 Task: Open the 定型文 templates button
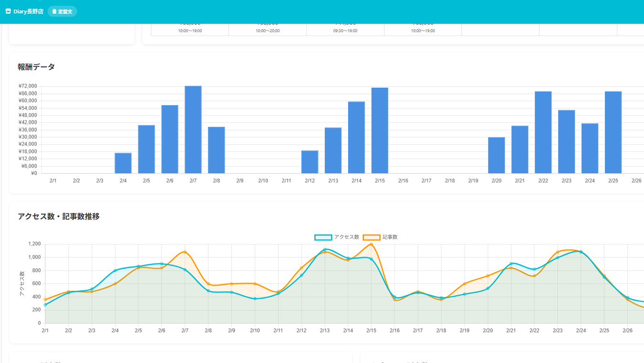62,11
